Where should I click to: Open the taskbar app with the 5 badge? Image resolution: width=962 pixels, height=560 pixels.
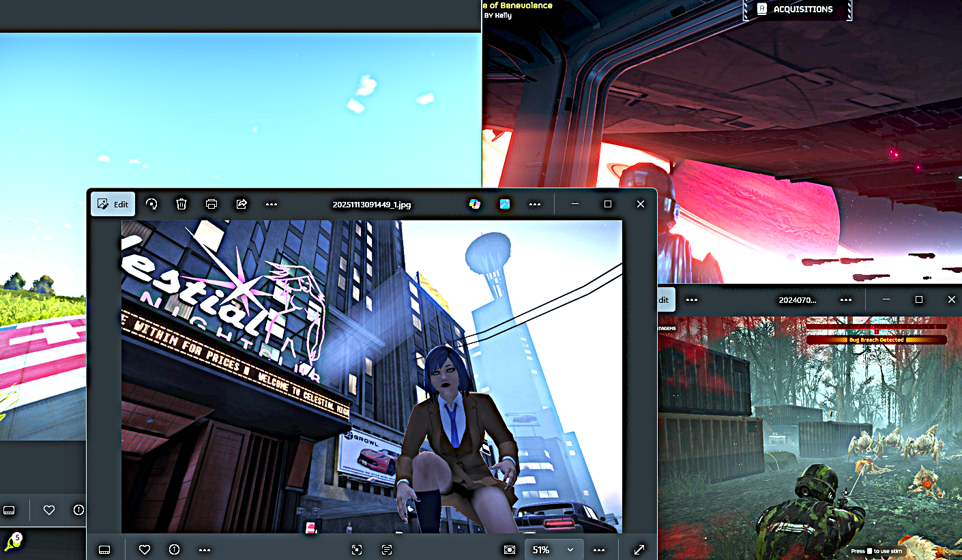(12, 543)
